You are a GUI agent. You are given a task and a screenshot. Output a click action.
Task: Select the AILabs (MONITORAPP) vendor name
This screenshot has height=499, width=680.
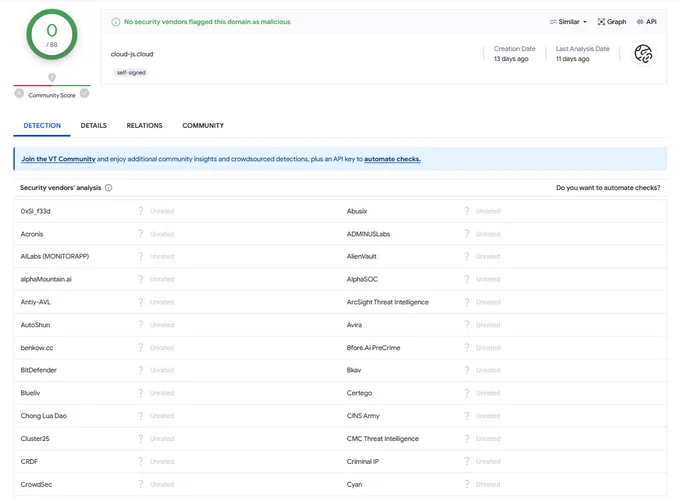click(55, 256)
